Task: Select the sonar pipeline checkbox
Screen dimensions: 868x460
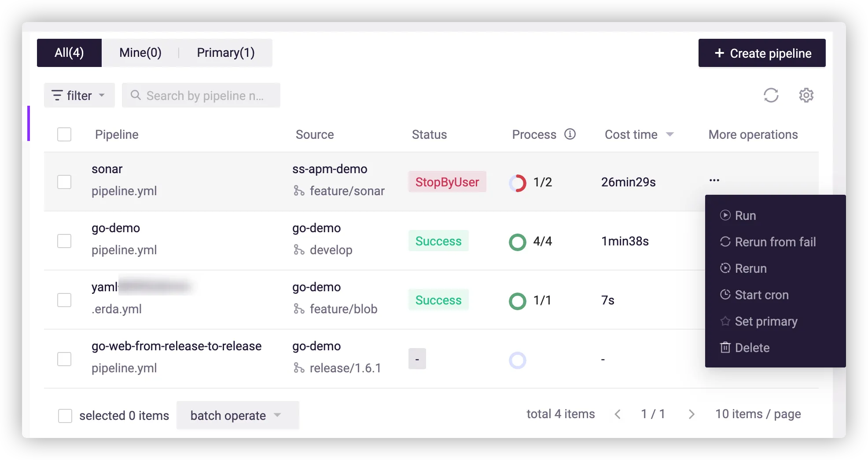Action: (x=64, y=182)
